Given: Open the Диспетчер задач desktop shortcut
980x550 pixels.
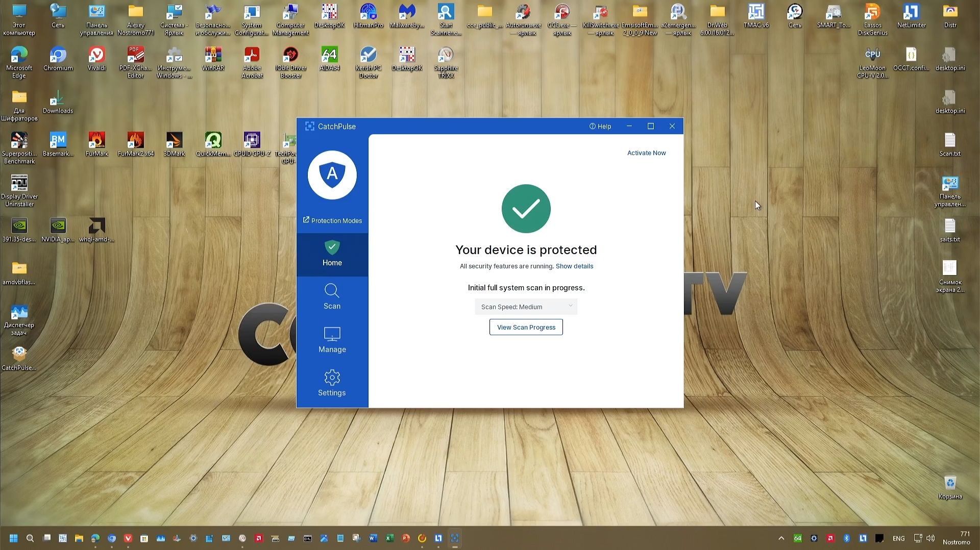Looking at the screenshot, I should tap(19, 320).
